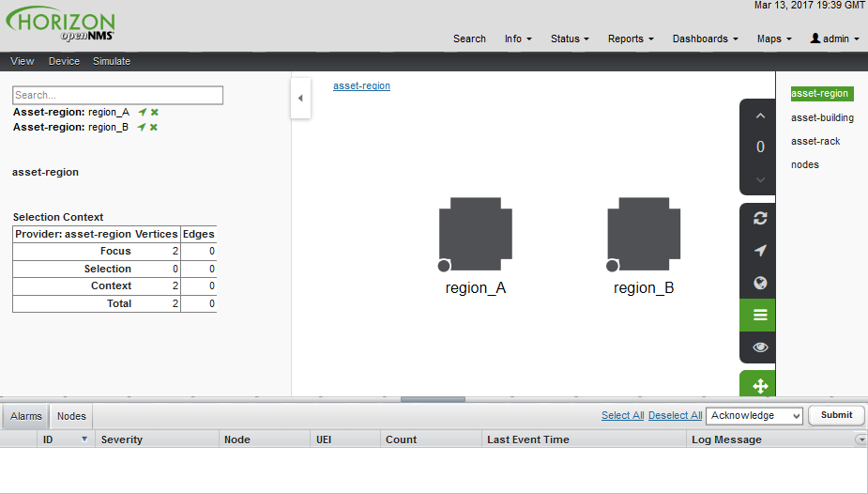This screenshot has height=494, width=868.
Task: Select the region_B vertex on the map
Action: pos(644,229)
